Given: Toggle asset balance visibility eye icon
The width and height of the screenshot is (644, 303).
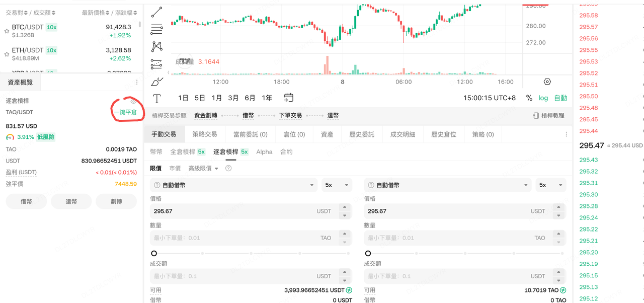Looking at the screenshot, I should pyautogui.click(x=133, y=101).
